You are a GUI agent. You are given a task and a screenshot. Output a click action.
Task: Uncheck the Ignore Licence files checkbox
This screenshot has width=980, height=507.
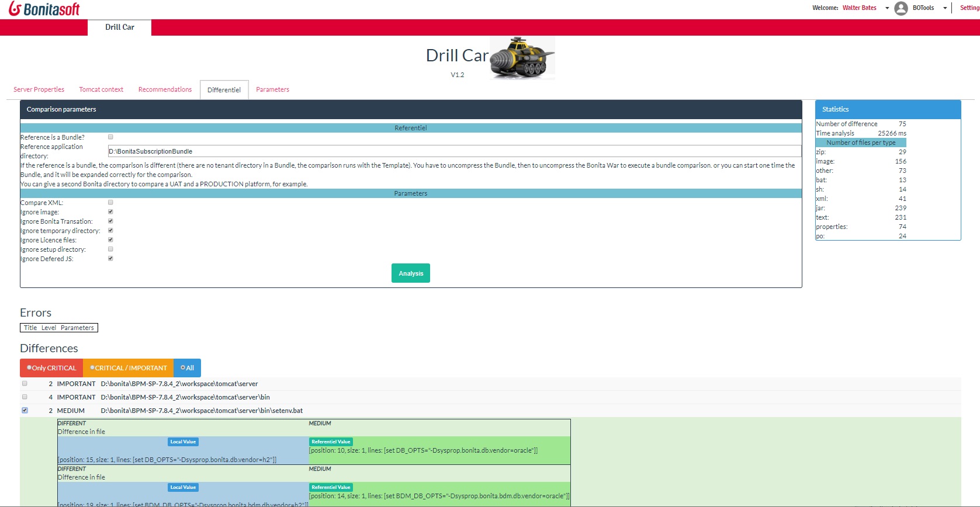coord(110,240)
